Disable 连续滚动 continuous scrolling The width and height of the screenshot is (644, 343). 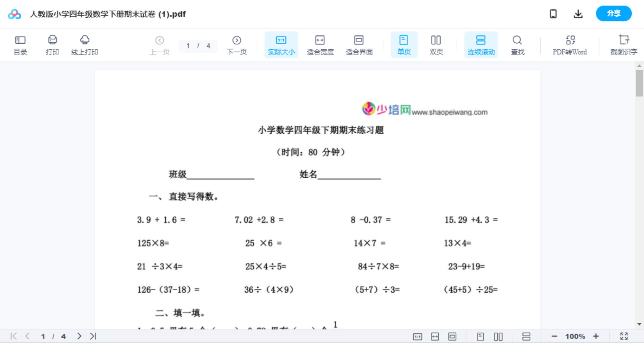coord(481,45)
